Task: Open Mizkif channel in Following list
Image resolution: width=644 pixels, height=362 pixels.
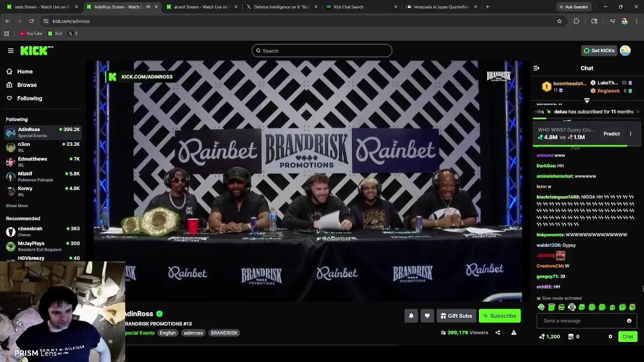Action: (43, 176)
